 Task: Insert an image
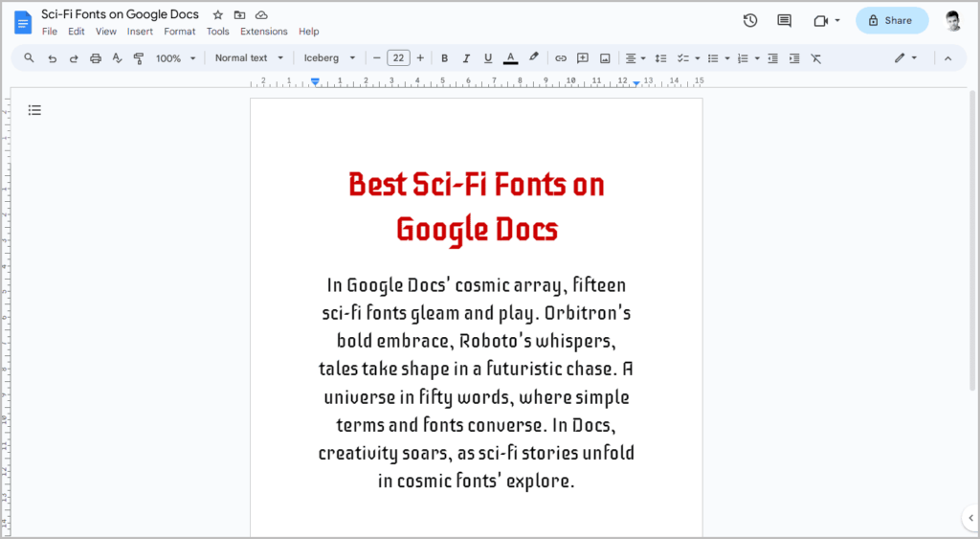click(x=605, y=58)
